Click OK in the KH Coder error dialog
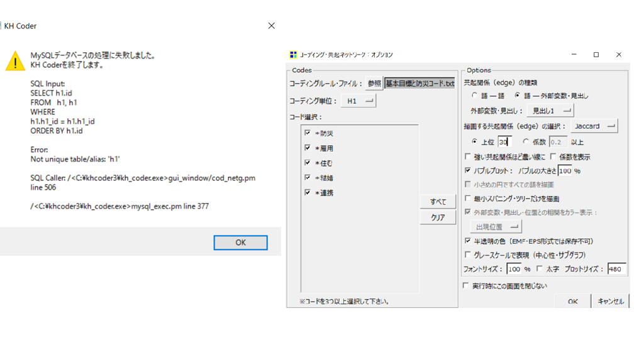 240,243
